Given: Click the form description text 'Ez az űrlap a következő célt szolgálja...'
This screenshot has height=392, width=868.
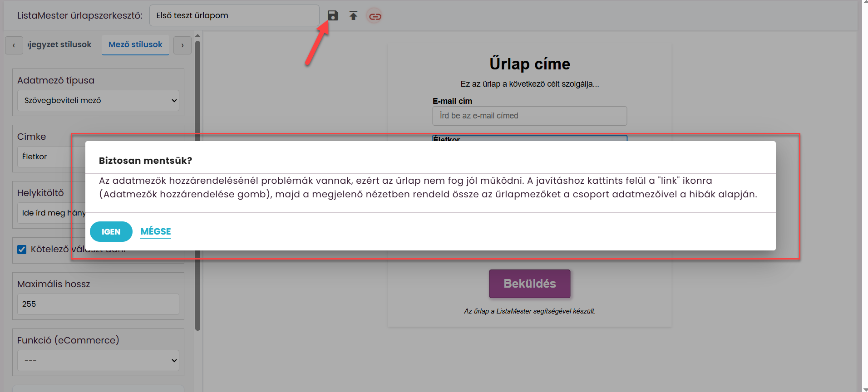Looking at the screenshot, I should pos(530,84).
